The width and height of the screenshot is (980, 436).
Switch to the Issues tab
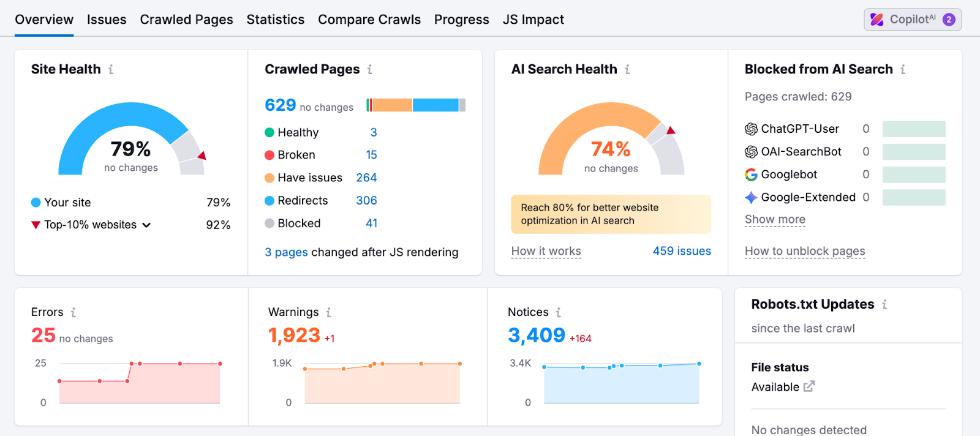point(107,19)
